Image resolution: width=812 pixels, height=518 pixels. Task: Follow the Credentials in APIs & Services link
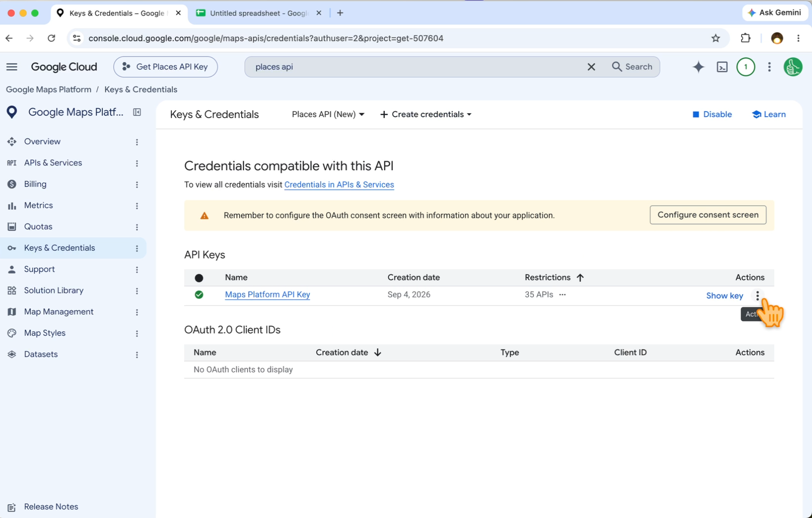point(339,185)
